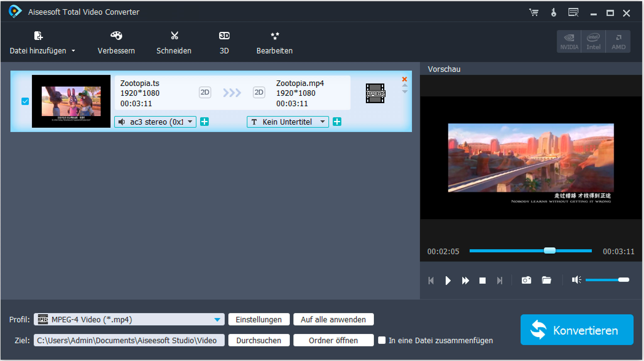Uncheck the Zootopia.ts file checkbox

click(25, 101)
